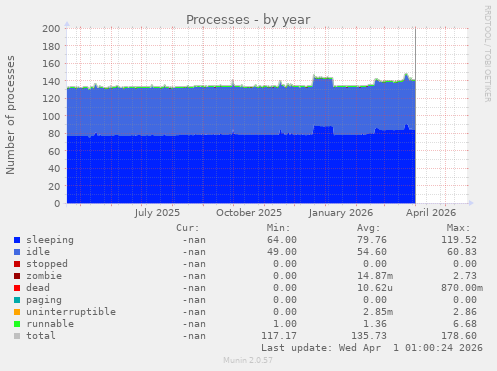
Task: Click the y-axis label 140
Action: tap(51, 81)
